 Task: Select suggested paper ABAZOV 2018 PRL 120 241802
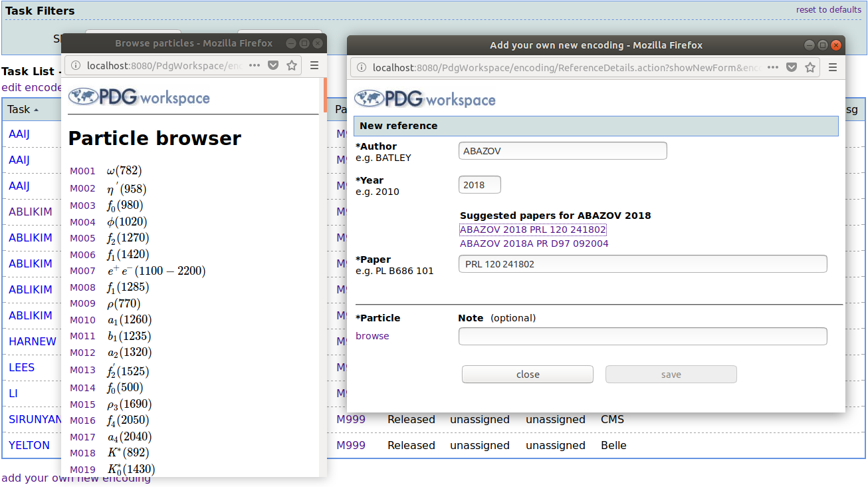pyautogui.click(x=533, y=230)
